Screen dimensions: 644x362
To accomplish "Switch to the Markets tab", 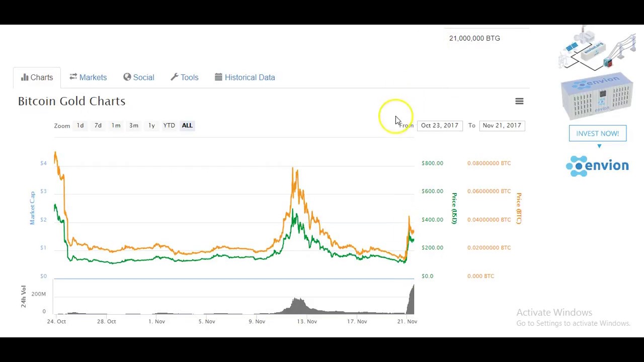I will point(88,77).
